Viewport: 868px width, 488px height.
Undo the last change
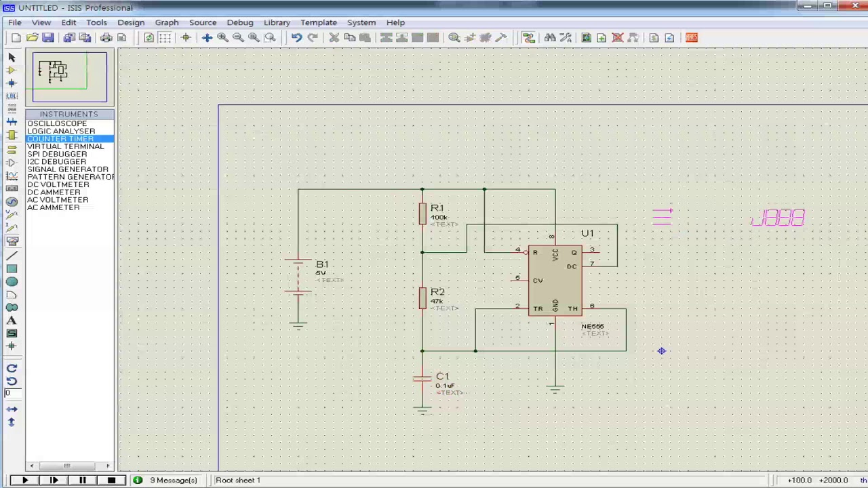(296, 38)
